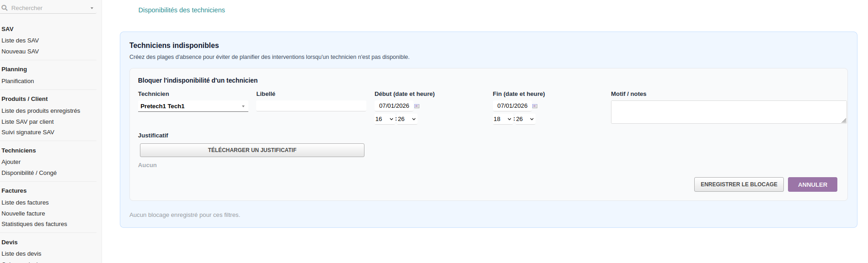Open the end date calendar picker

(x=535, y=106)
